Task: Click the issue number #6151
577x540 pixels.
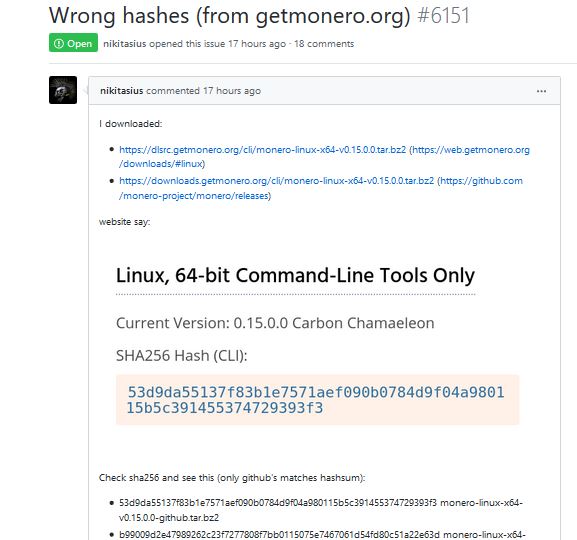Action: 443,15
